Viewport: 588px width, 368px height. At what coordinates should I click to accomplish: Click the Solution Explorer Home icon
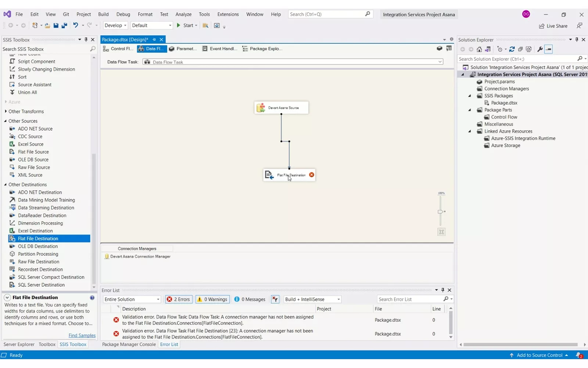tap(479, 49)
